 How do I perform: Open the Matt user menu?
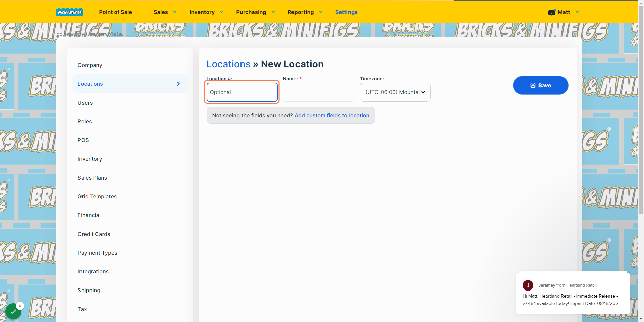tap(568, 12)
